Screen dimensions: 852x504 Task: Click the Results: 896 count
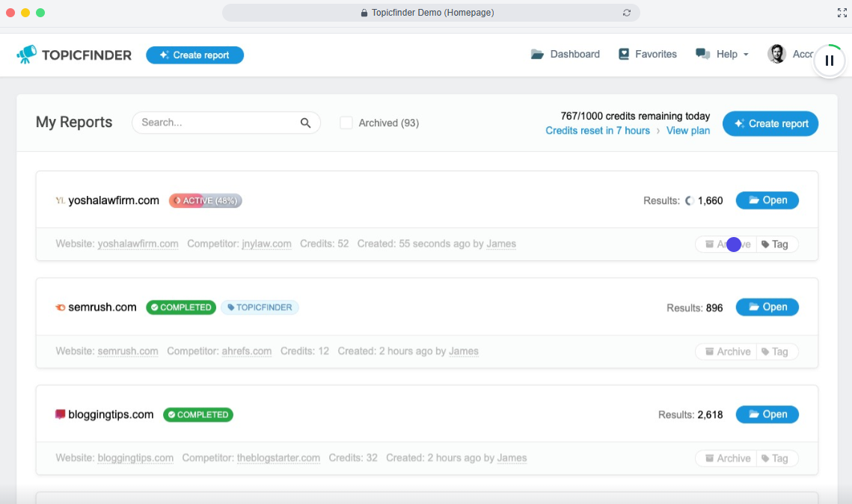coord(694,308)
